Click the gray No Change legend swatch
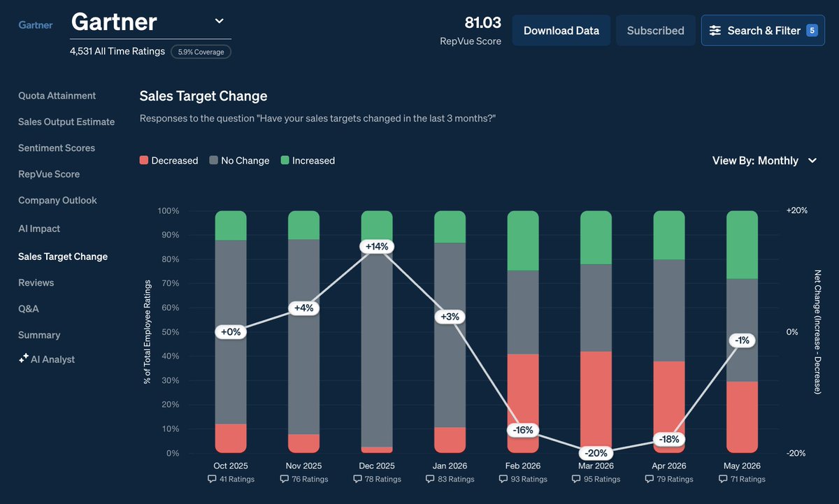This screenshot has width=839, height=504. (213, 161)
